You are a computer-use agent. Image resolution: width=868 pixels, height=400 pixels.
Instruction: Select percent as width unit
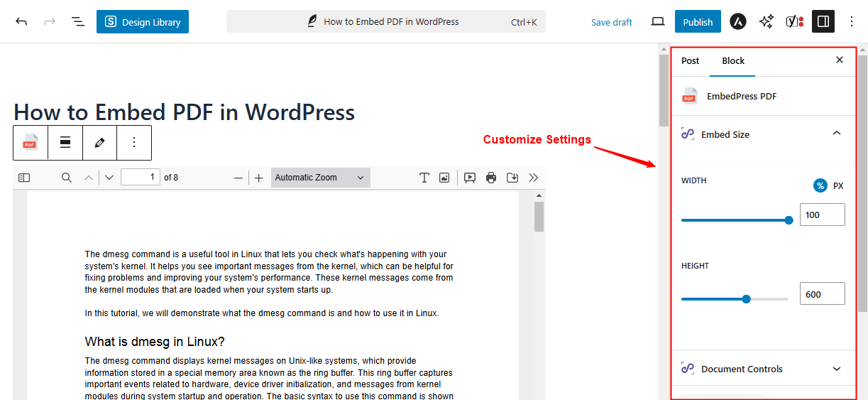click(x=820, y=186)
